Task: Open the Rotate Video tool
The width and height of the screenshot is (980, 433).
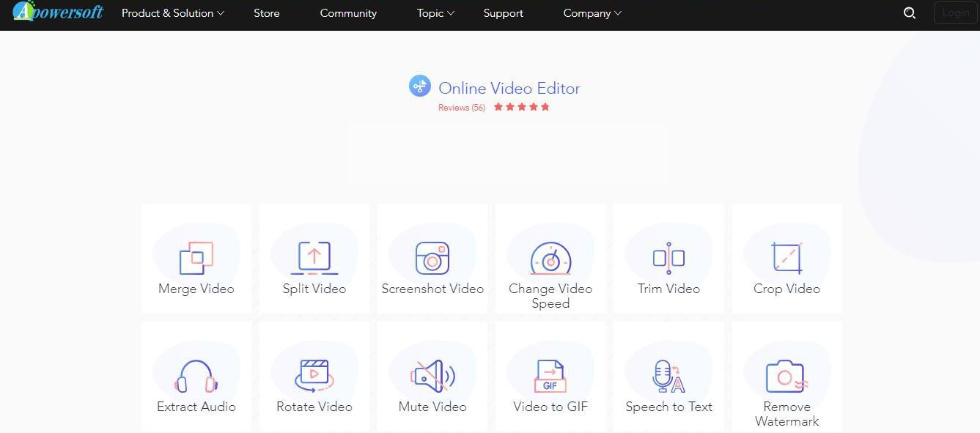Action: 314,376
